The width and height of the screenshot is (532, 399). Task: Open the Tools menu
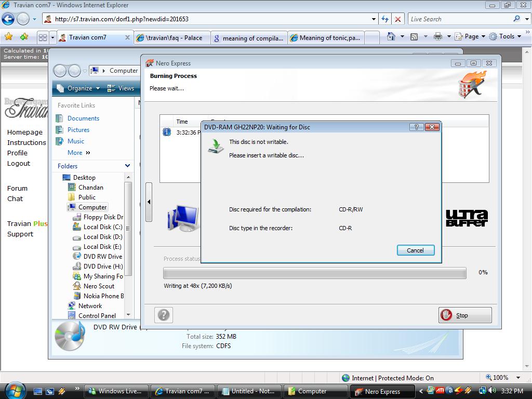pyautogui.click(x=505, y=36)
